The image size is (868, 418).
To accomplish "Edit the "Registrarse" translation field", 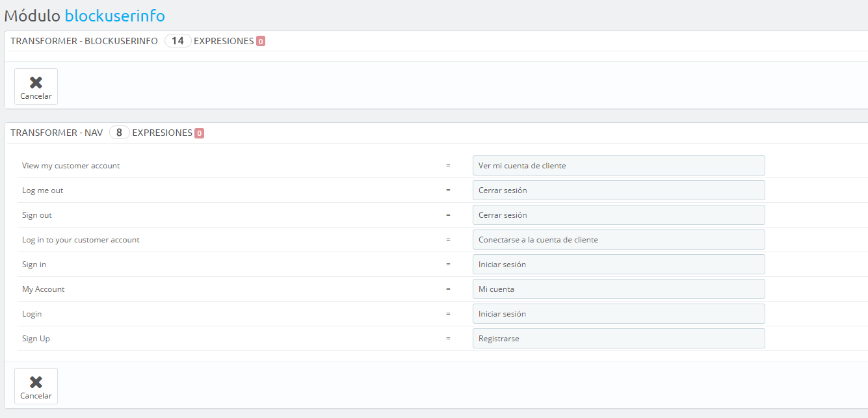I will coord(618,339).
